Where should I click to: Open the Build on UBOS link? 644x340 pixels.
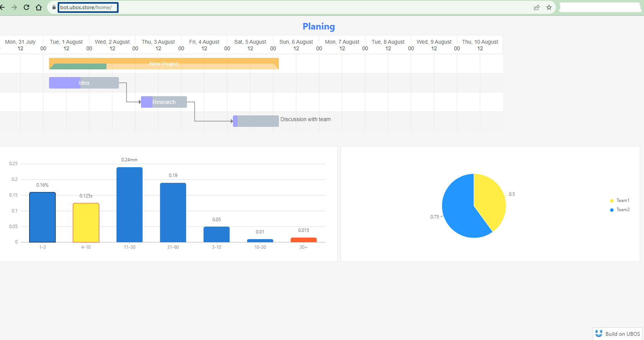(x=618, y=333)
